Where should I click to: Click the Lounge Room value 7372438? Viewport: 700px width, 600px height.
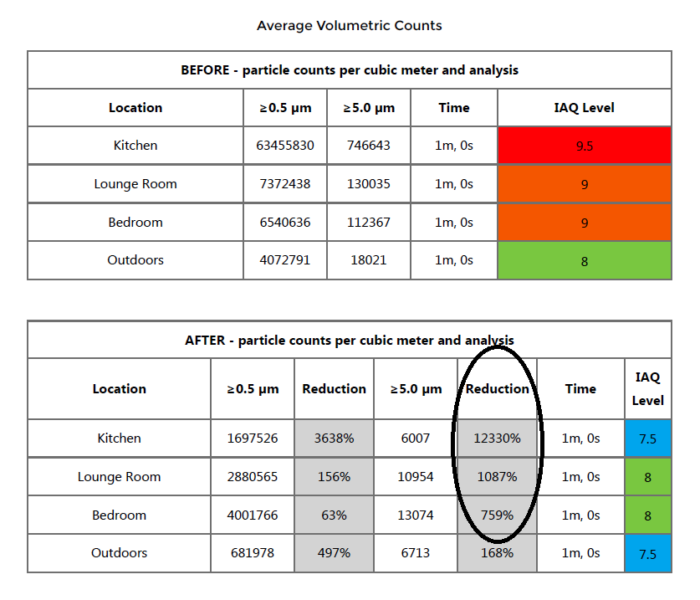point(285,184)
